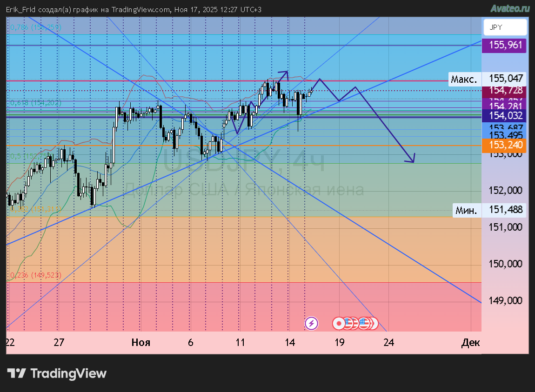
Task: Click the 149,000 value on the price scale
Action: coord(505,300)
